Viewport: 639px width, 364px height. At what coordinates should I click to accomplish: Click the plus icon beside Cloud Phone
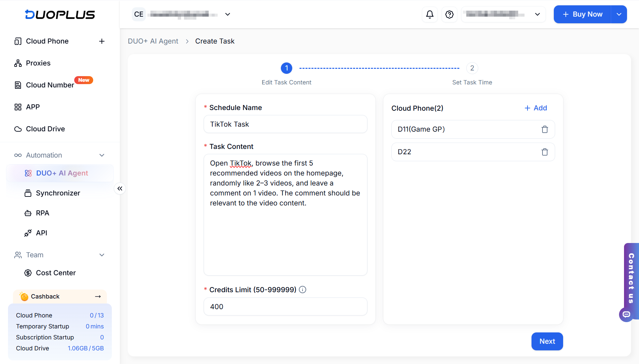click(102, 41)
